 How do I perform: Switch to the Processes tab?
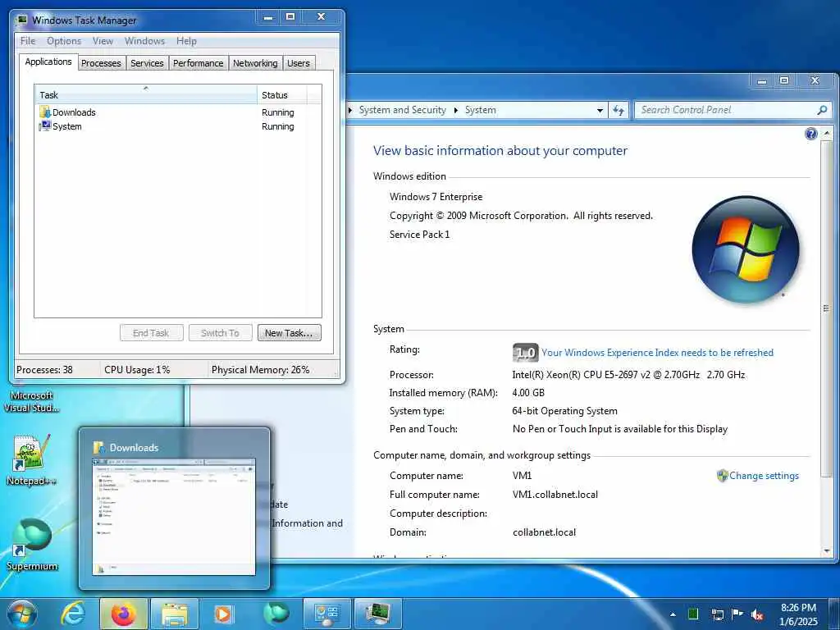pos(101,63)
